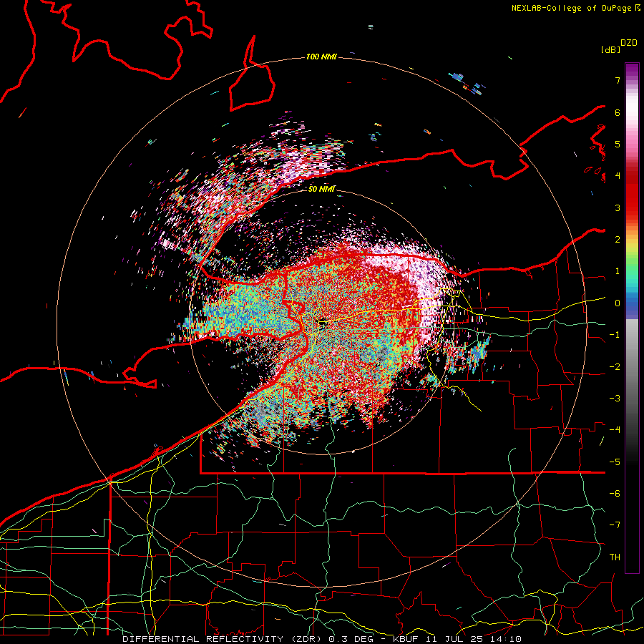Click the 2 value on color scale
The height and width of the screenshot is (644, 644).
pos(618,240)
